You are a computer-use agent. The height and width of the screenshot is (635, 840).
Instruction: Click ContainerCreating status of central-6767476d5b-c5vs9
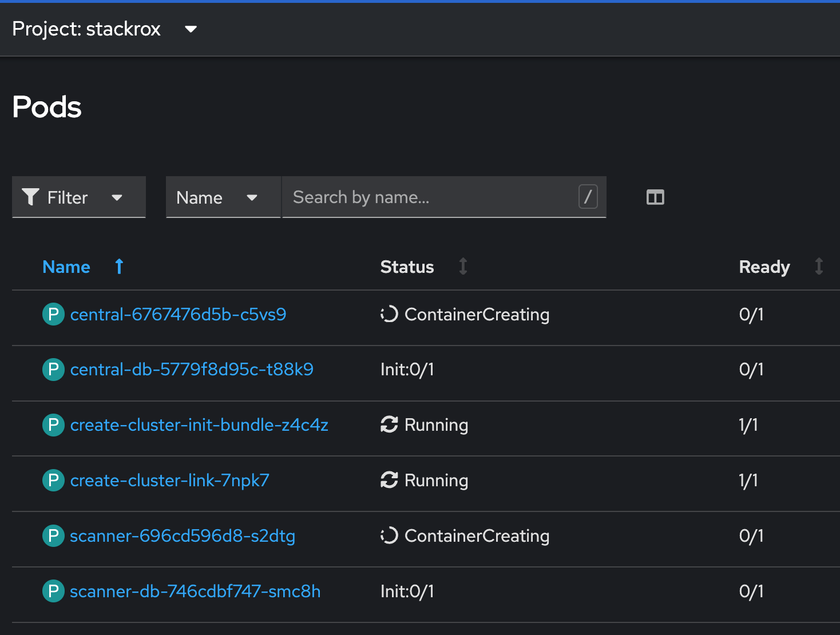coord(477,315)
